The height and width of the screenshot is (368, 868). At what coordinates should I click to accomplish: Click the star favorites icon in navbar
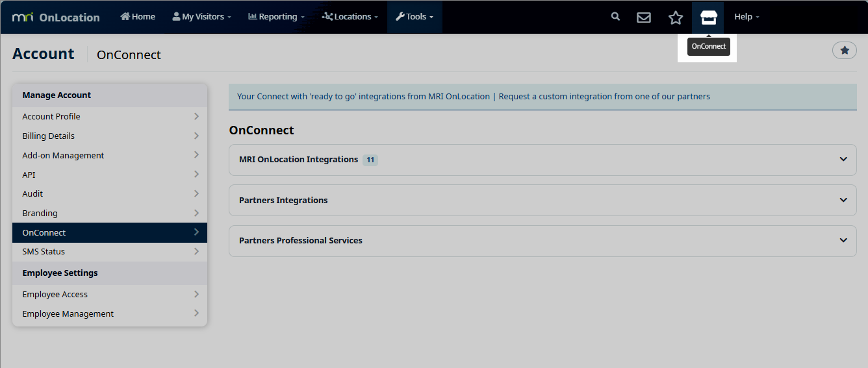tap(676, 18)
